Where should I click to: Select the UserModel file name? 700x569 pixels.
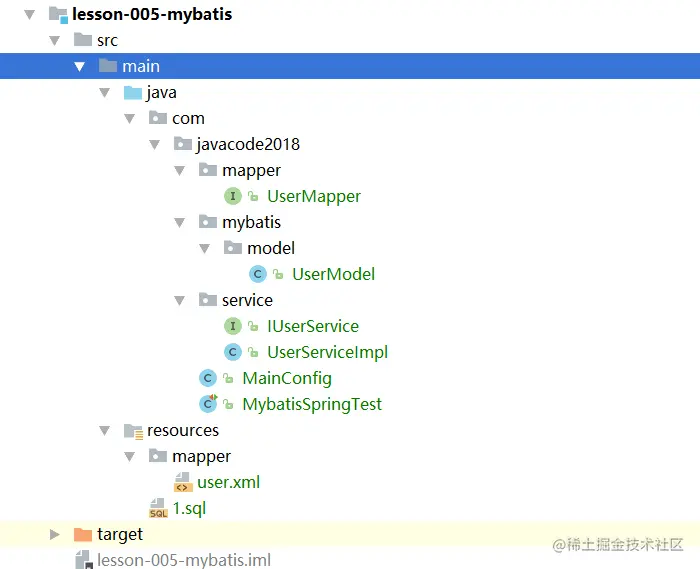333,274
